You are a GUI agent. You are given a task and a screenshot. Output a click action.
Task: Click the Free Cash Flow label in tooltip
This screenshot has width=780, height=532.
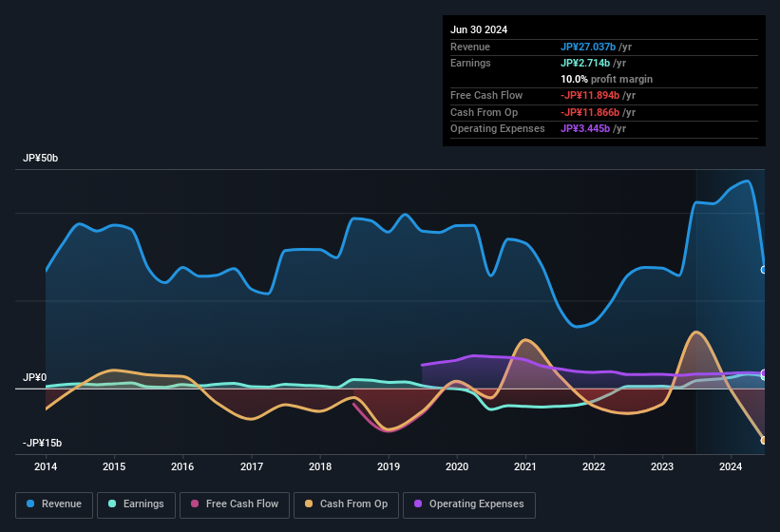486,95
